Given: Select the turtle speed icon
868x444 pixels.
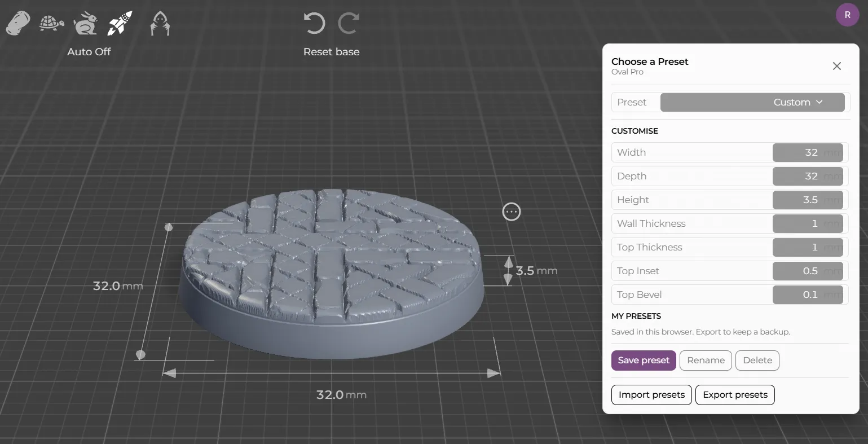Looking at the screenshot, I should point(51,24).
